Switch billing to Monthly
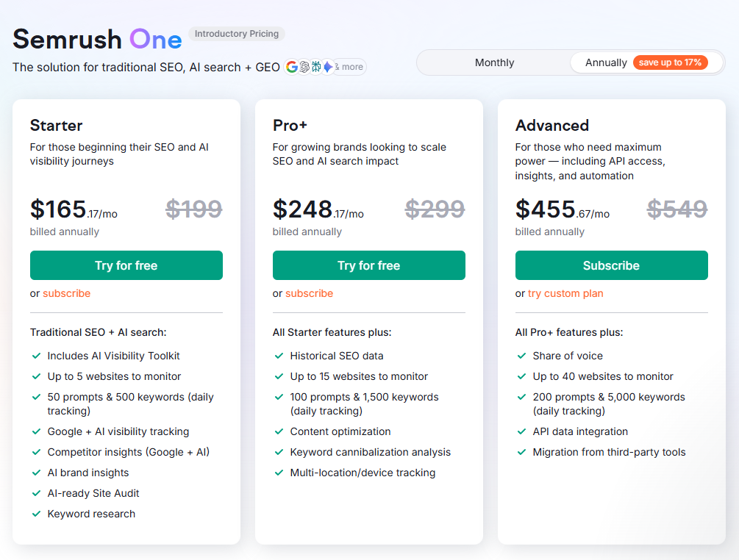This screenshot has width=739, height=560. 494,62
